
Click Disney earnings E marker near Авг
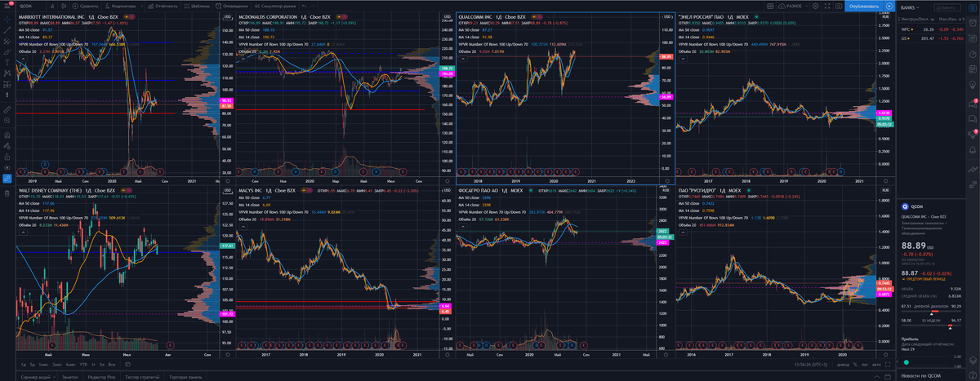coord(170,345)
